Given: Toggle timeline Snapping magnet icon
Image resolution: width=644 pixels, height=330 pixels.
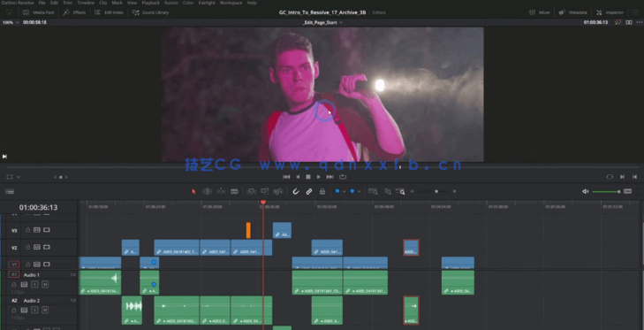Looking at the screenshot, I should [296, 191].
